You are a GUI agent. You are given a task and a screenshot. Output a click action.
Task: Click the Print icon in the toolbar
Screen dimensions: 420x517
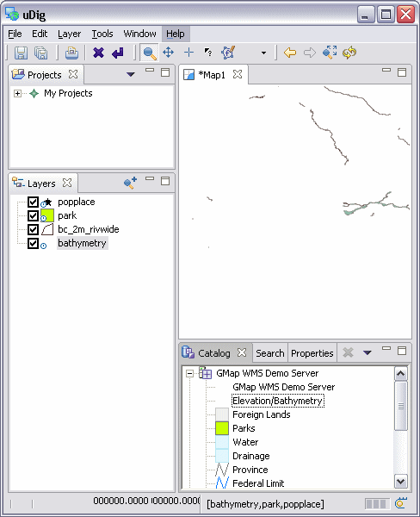(x=71, y=53)
